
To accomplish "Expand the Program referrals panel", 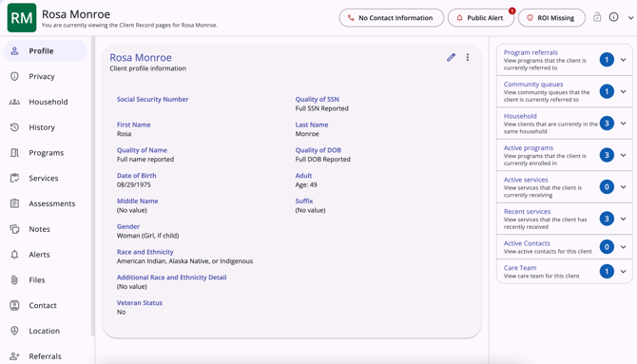I will pos(623,60).
